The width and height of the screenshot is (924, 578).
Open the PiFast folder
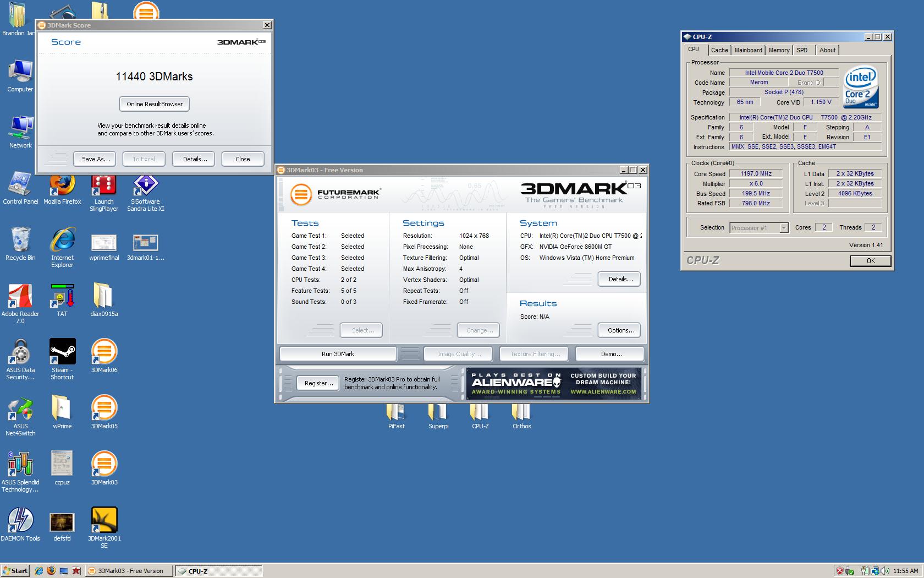[396, 417]
